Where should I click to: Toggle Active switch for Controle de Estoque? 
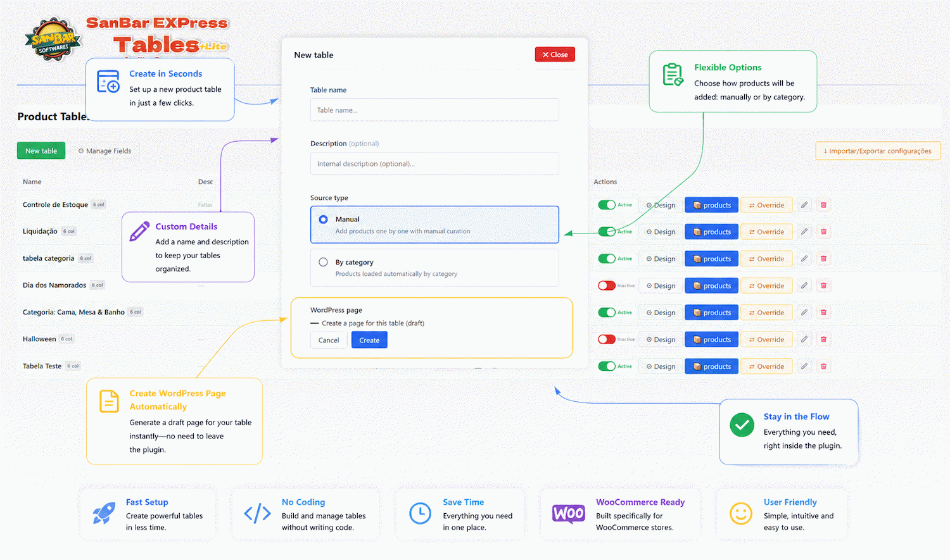pos(607,205)
